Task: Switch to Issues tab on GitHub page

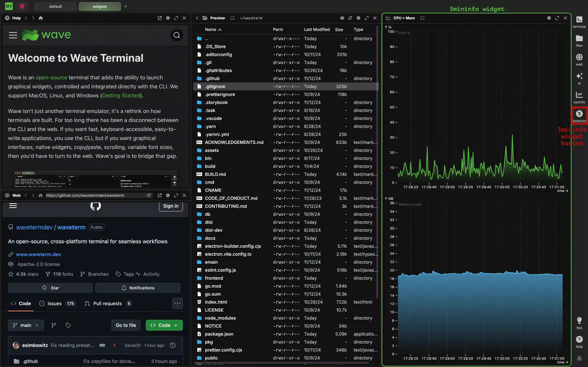Action: tap(54, 303)
